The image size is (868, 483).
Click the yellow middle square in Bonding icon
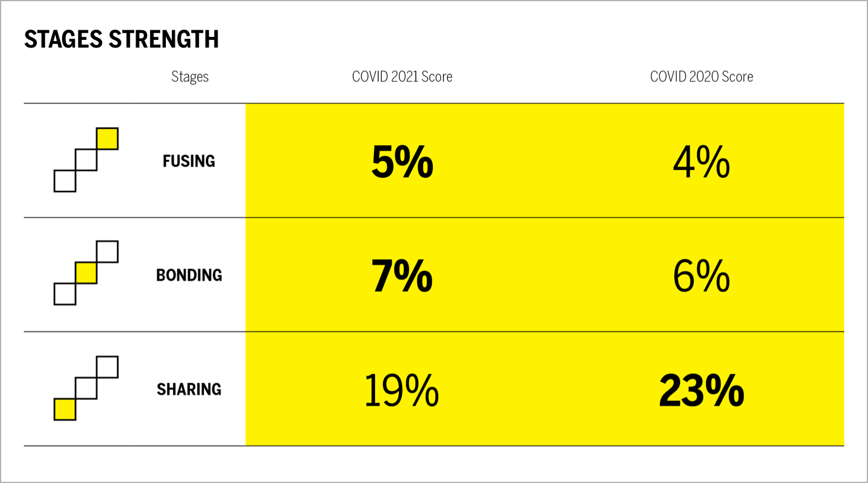pyautogui.click(x=86, y=273)
